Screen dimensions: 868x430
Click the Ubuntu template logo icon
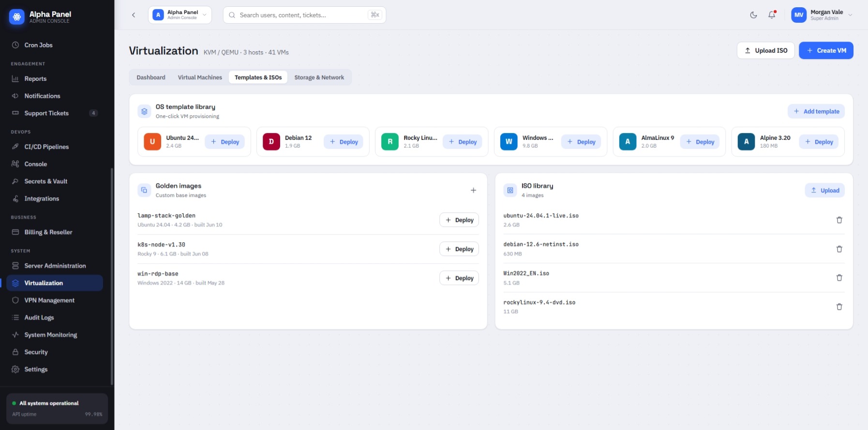point(152,142)
